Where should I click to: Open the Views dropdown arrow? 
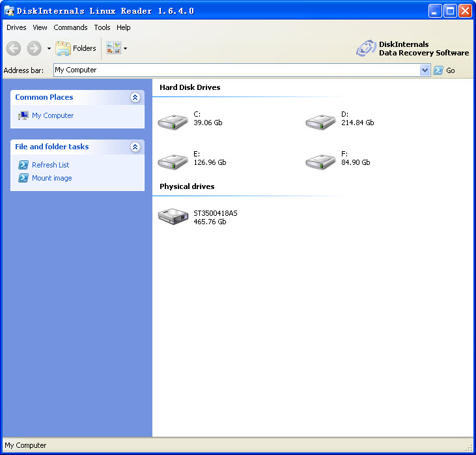point(125,48)
